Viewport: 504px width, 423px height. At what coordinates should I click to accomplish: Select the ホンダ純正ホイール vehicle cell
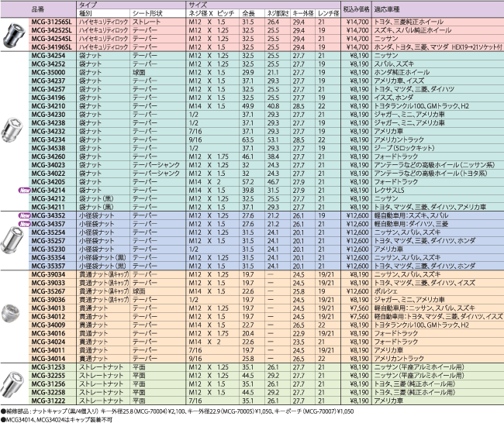pos(402,72)
